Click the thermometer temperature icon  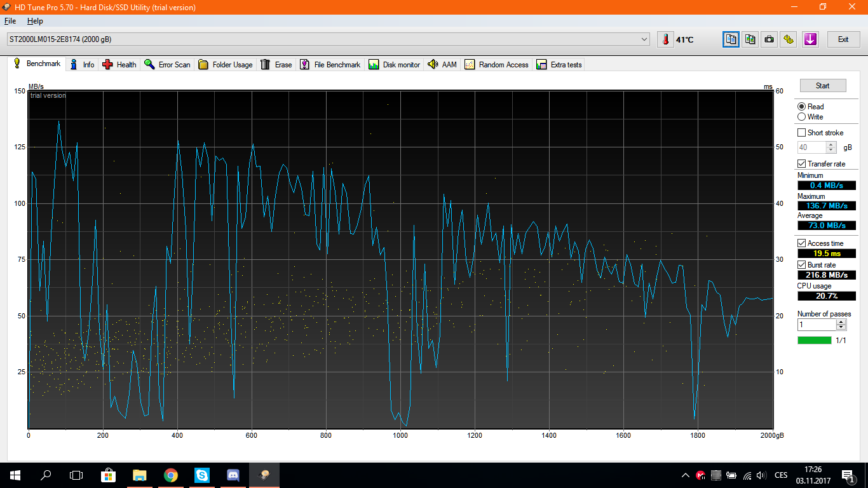click(665, 39)
